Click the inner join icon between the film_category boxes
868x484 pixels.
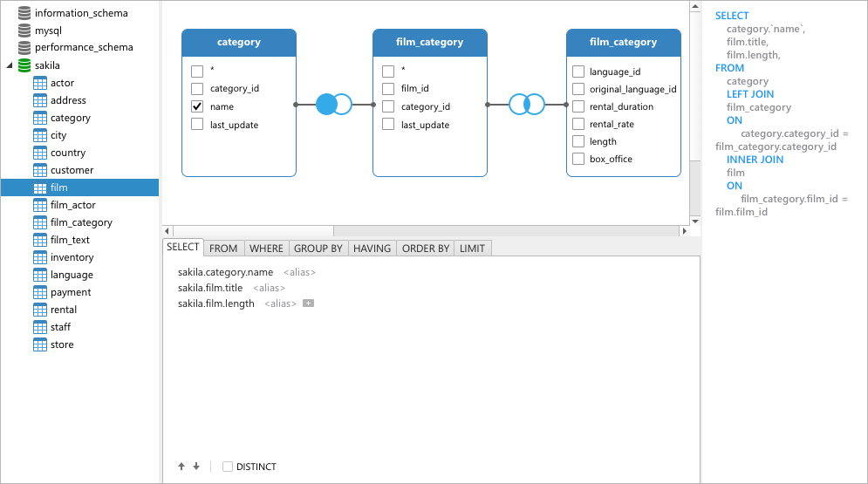(x=526, y=104)
